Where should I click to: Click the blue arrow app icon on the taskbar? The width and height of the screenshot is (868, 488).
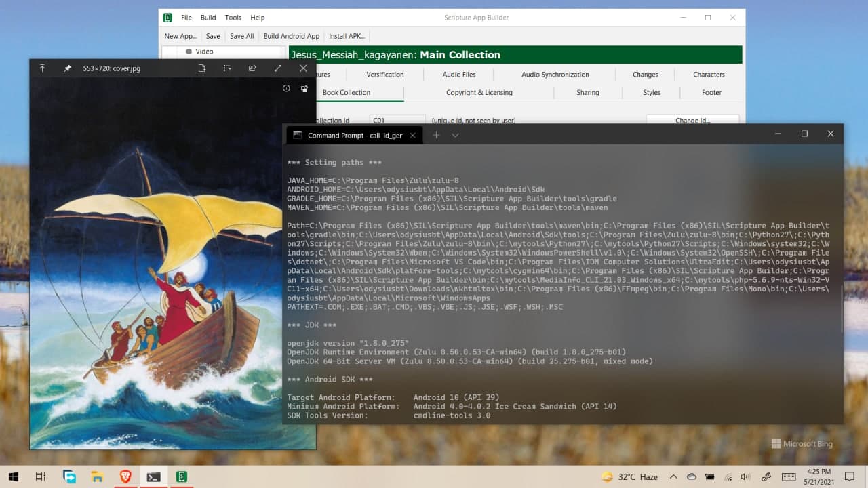click(69, 476)
